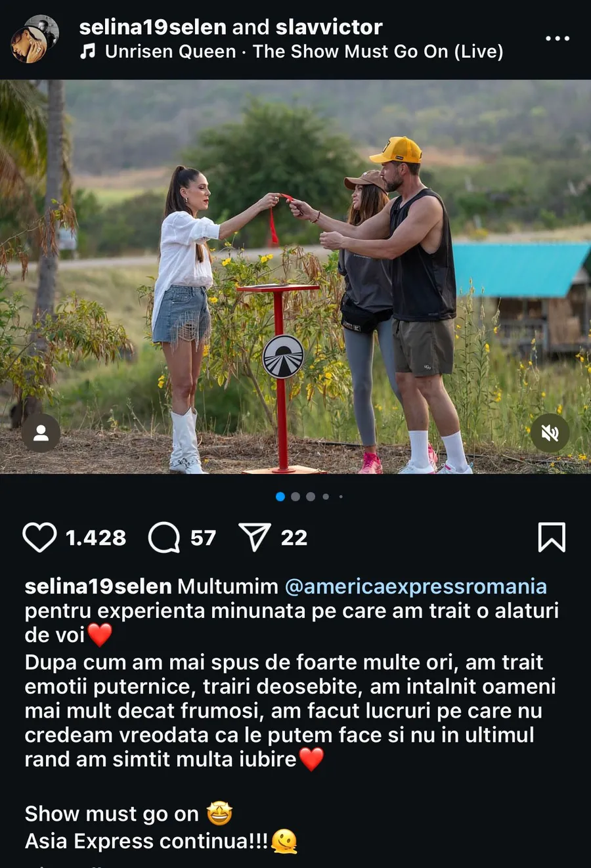Like the post with the heart icon

(40, 538)
